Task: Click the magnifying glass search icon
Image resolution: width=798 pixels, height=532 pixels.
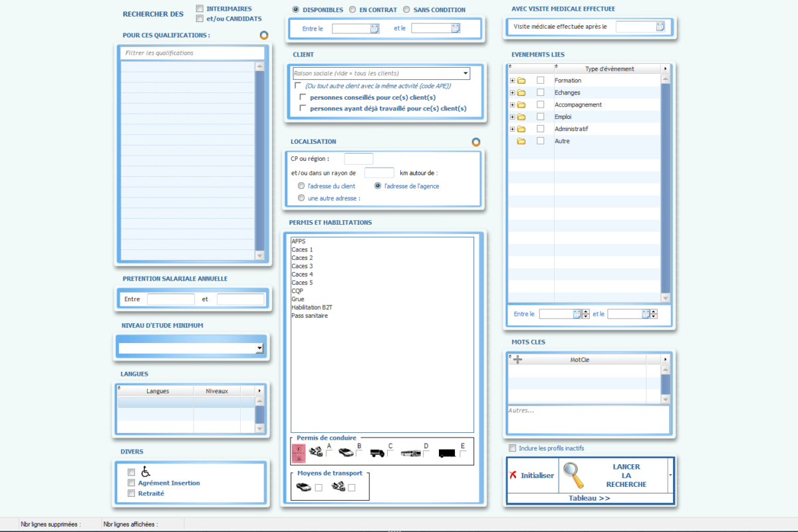Action: point(573,475)
